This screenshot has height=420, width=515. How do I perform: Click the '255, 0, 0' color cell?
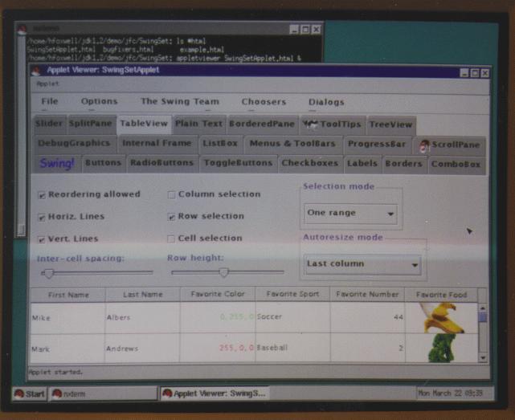click(x=218, y=348)
